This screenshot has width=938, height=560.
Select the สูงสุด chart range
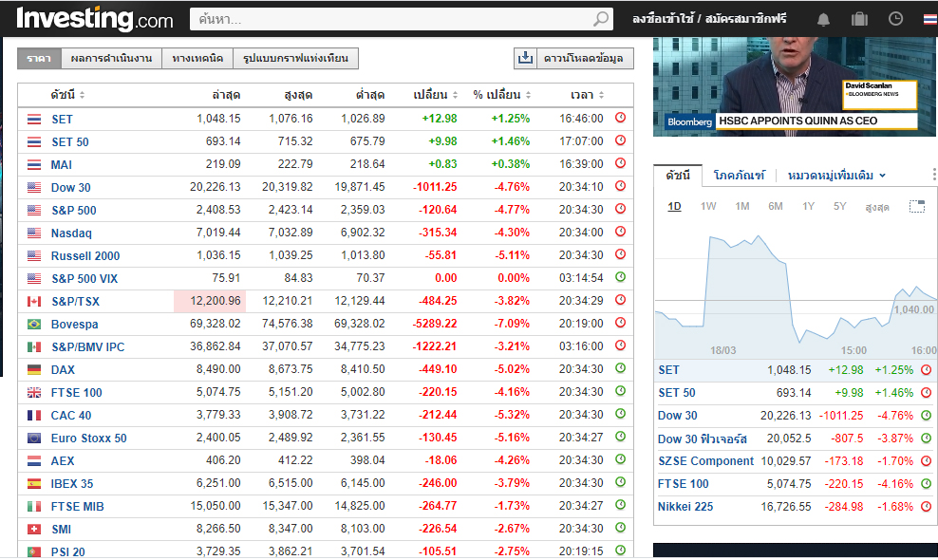click(877, 206)
